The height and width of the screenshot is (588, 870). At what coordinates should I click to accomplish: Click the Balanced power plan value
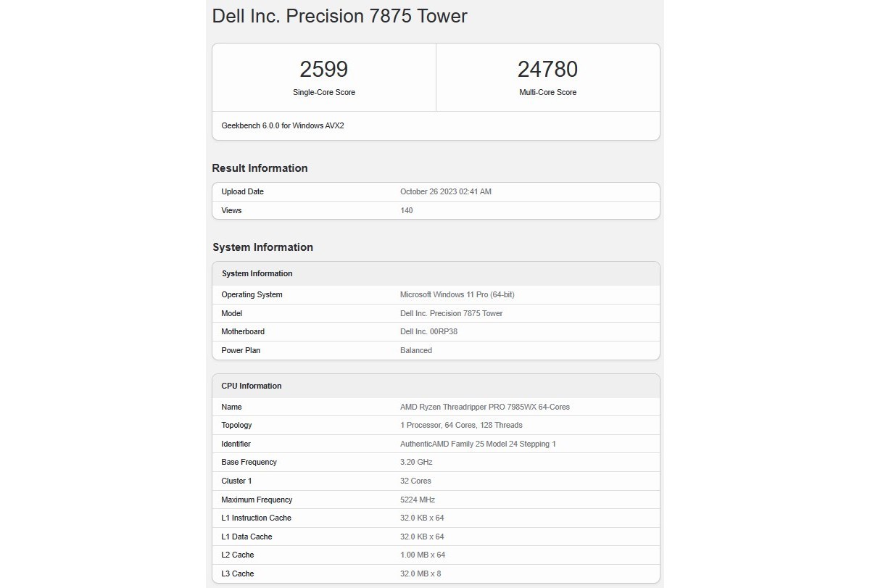[x=415, y=350]
